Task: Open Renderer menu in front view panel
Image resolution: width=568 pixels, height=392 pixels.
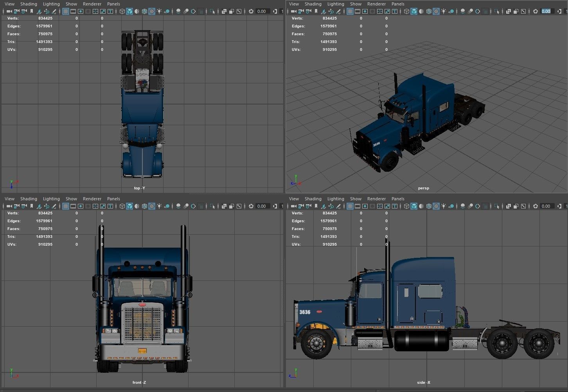Action: 92,199
